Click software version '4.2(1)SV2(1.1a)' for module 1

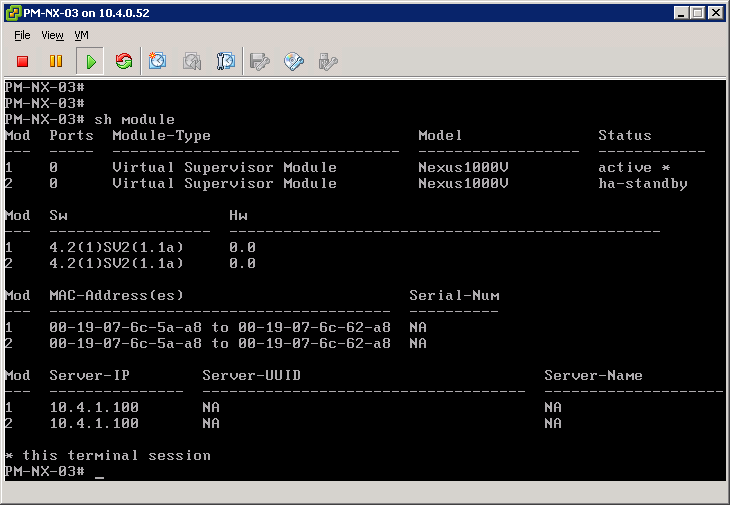116,247
